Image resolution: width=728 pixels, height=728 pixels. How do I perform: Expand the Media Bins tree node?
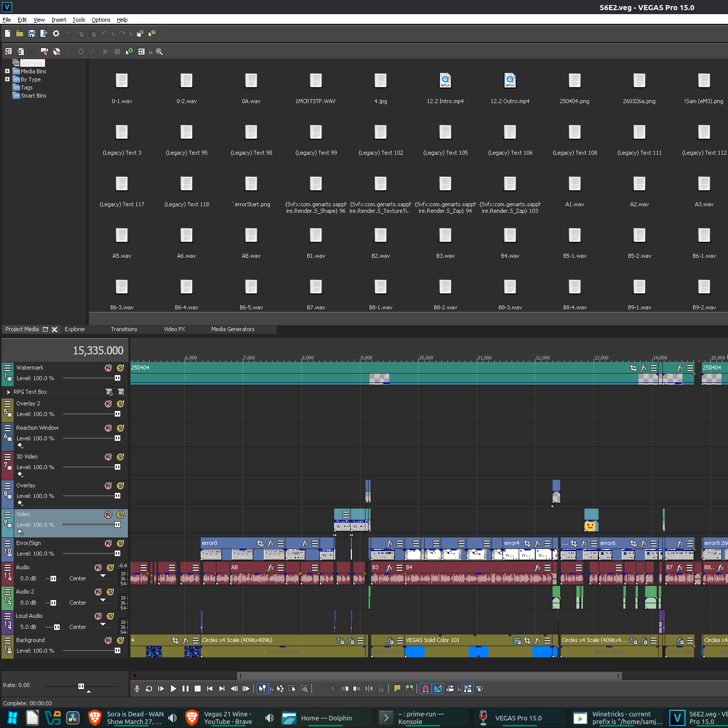pos(7,71)
